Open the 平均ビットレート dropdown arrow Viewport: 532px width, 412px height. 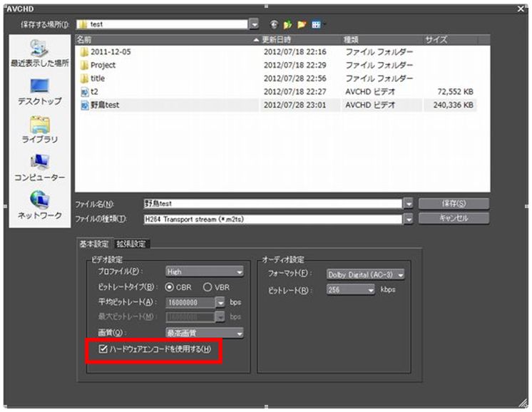220,302
